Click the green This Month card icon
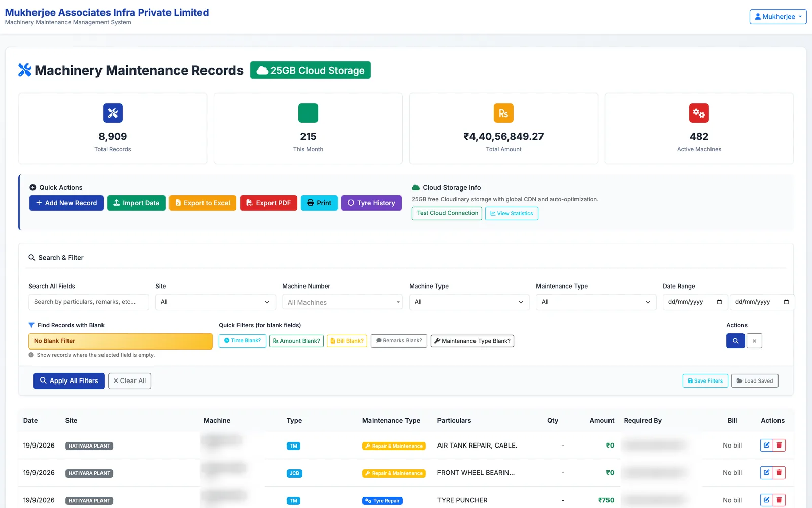 pyautogui.click(x=308, y=113)
